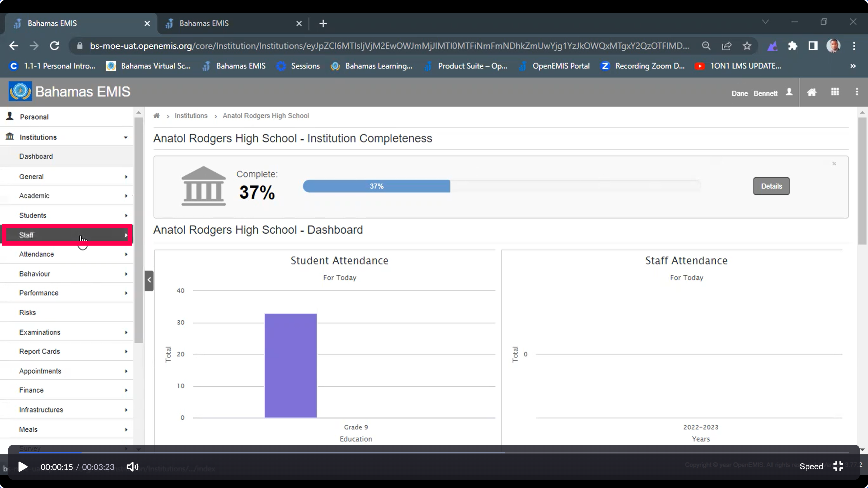Collapse the left sidebar panel arrow
868x488 pixels.
pyautogui.click(x=149, y=280)
